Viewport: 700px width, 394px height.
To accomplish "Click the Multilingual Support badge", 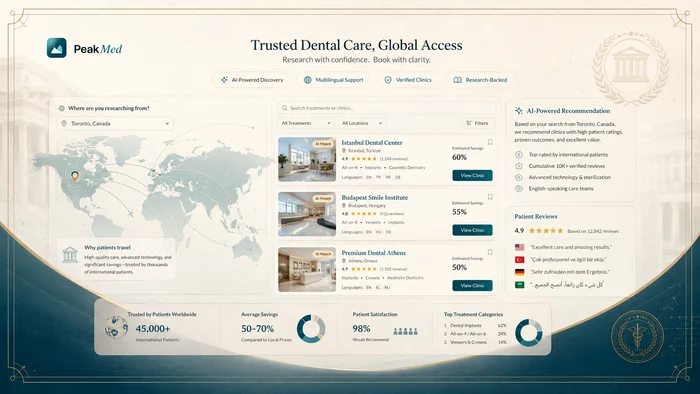I will tap(333, 80).
